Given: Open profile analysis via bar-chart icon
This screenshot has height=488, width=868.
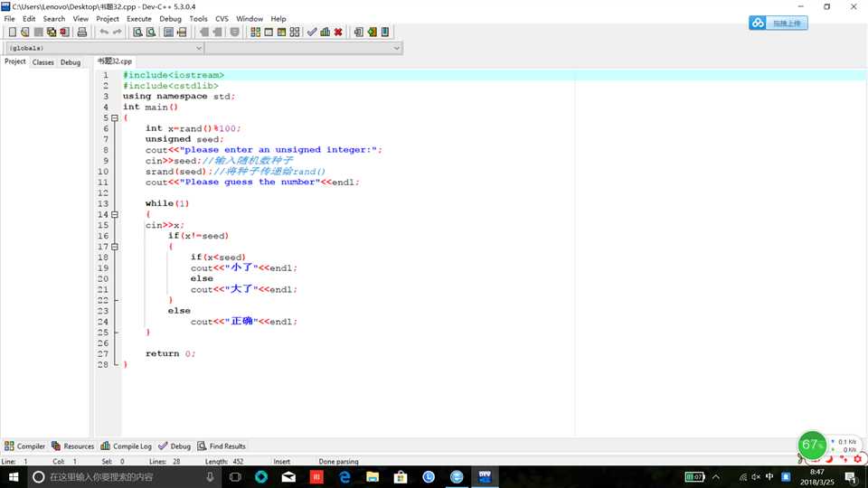Looking at the screenshot, I should click(325, 33).
